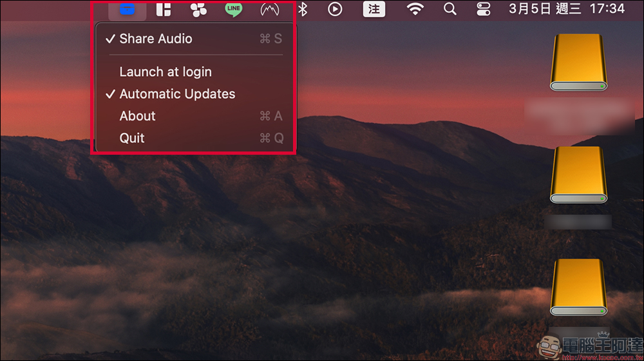This screenshot has height=361, width=644.
Task: Click the mountain-peaks icon in menu bar
Action: 270,9
